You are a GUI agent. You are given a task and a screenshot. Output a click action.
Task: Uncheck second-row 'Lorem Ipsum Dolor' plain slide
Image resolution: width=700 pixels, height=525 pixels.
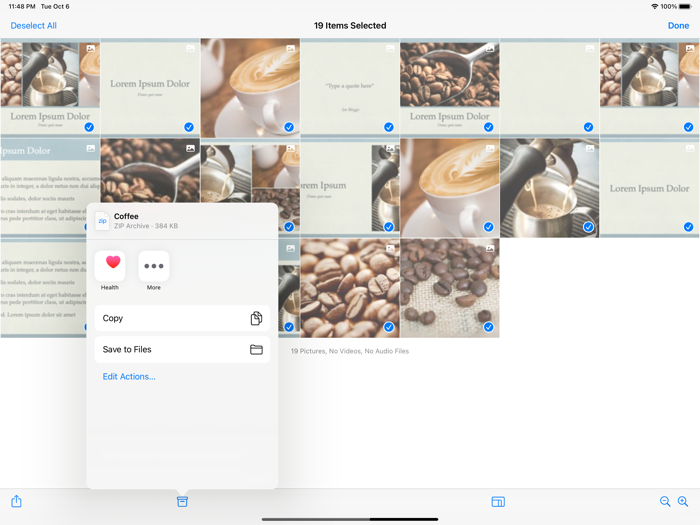click(x=688, y=227)
